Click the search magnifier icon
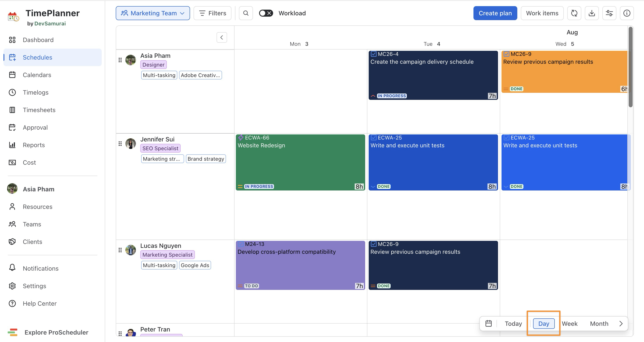 [x=246, y=13]
